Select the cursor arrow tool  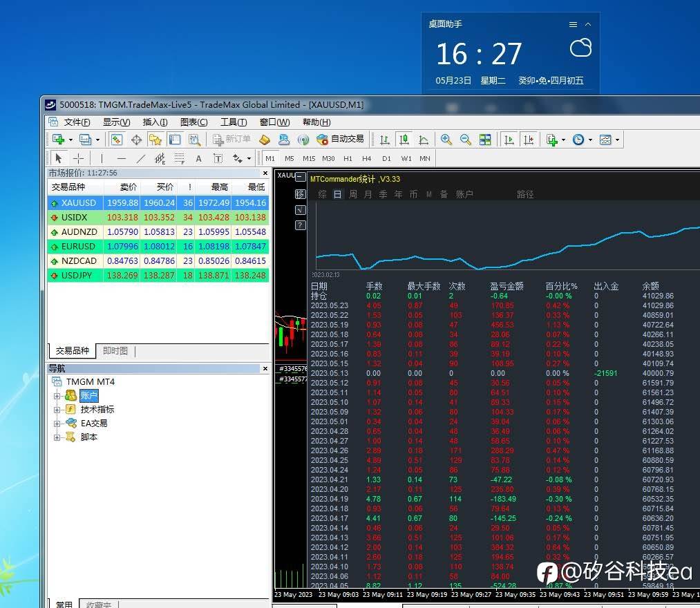coord(59,158)
